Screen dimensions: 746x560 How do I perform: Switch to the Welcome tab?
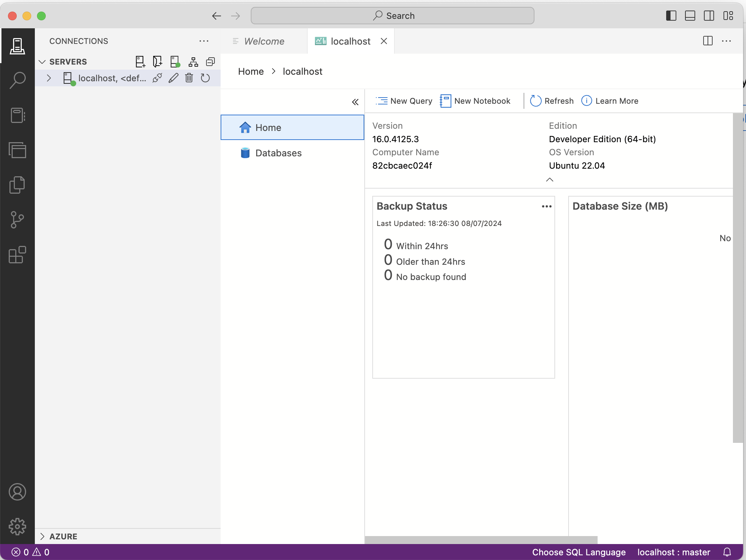pos(265,41)
